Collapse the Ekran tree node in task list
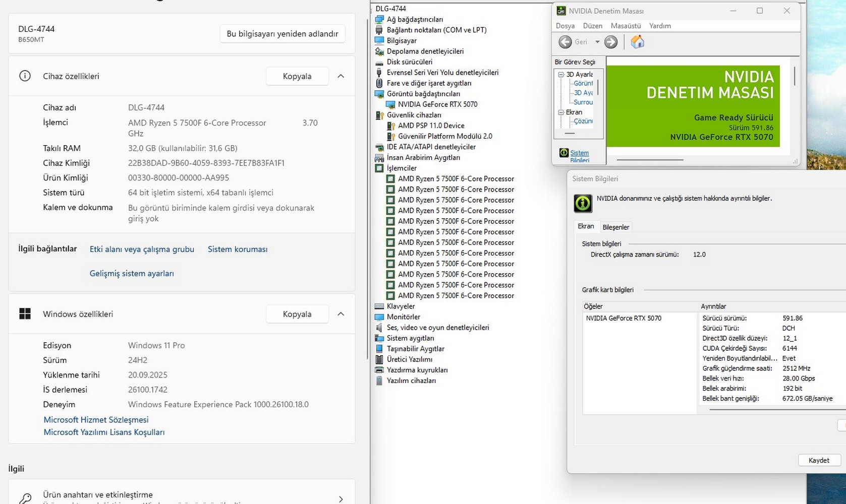 tap(561, 112)
